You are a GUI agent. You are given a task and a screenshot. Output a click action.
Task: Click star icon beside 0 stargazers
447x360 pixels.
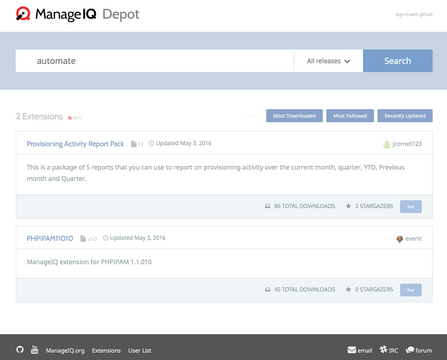click(x=348, y=289)
